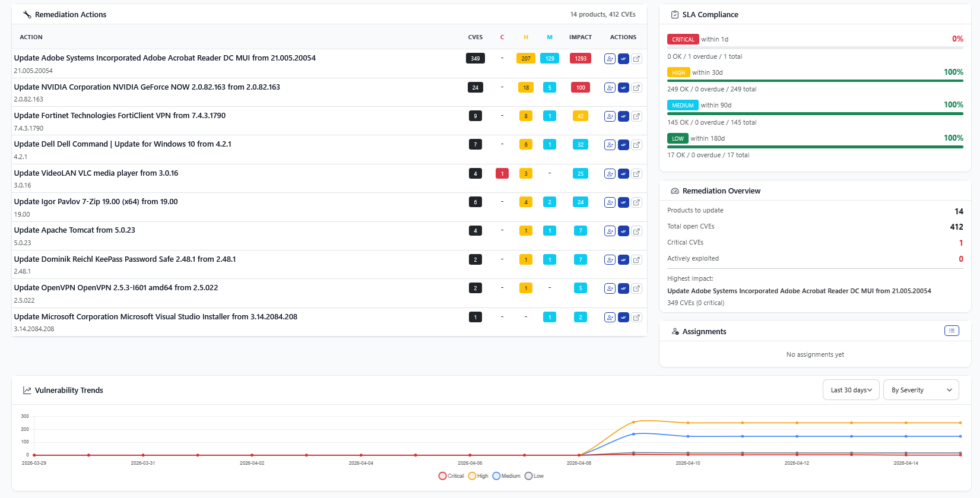Click the 1293 impact badge for Adobe
Viewport: 980px width, 498px height.
point(581,59)
